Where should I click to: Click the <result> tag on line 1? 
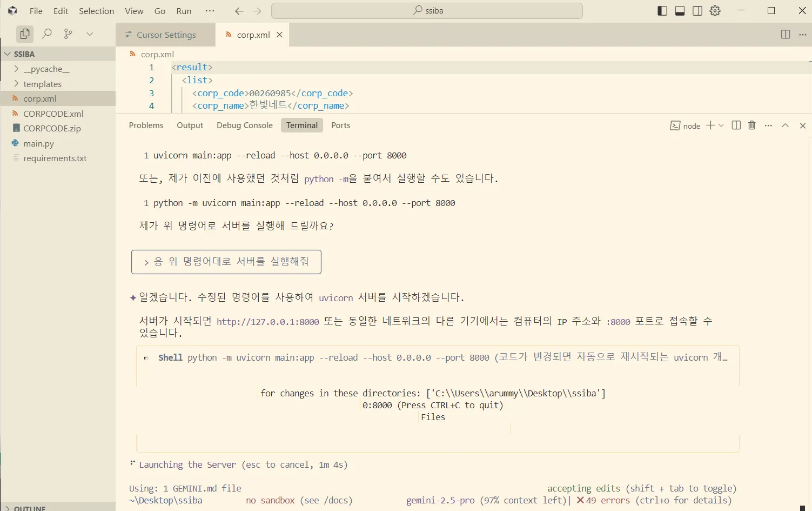click(192, 68)
